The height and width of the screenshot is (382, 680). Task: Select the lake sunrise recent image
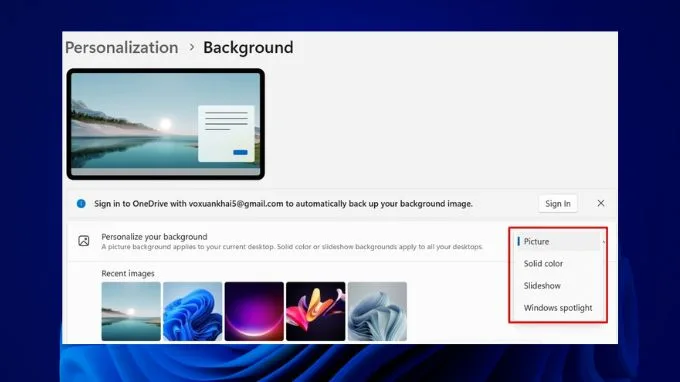[x=131, y=311]
